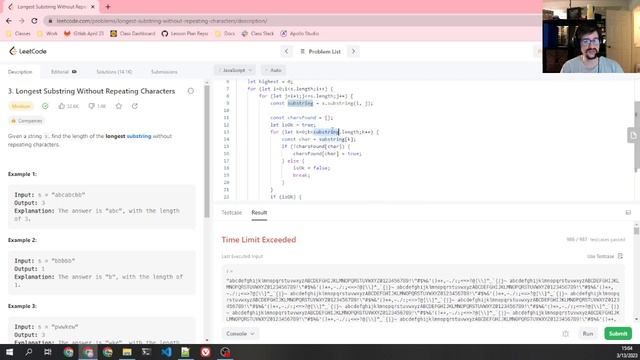Open the JavaScript language dropdown
This screenshot has height=360, width=640.
point(235,70)
